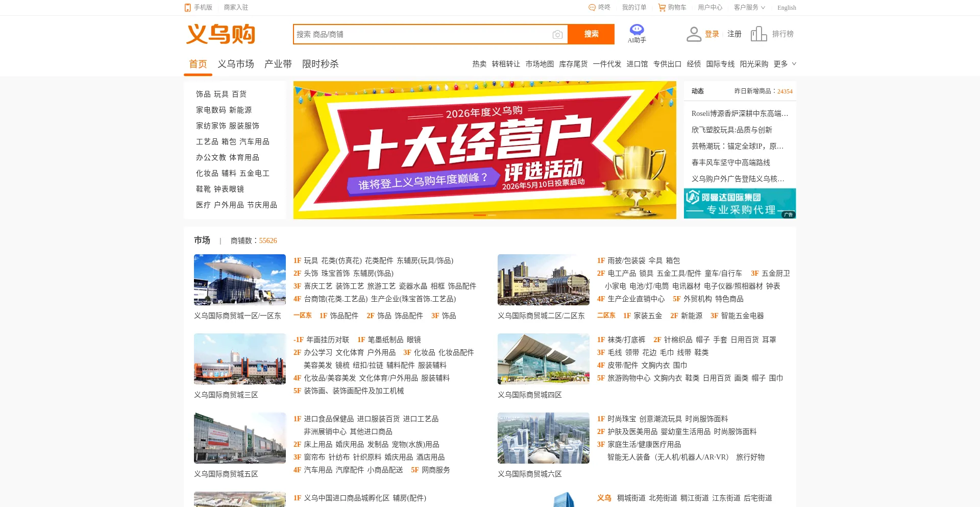Open the 化妆品 category
This screenshot has height=507, width=980.
(x=207, y=173)
